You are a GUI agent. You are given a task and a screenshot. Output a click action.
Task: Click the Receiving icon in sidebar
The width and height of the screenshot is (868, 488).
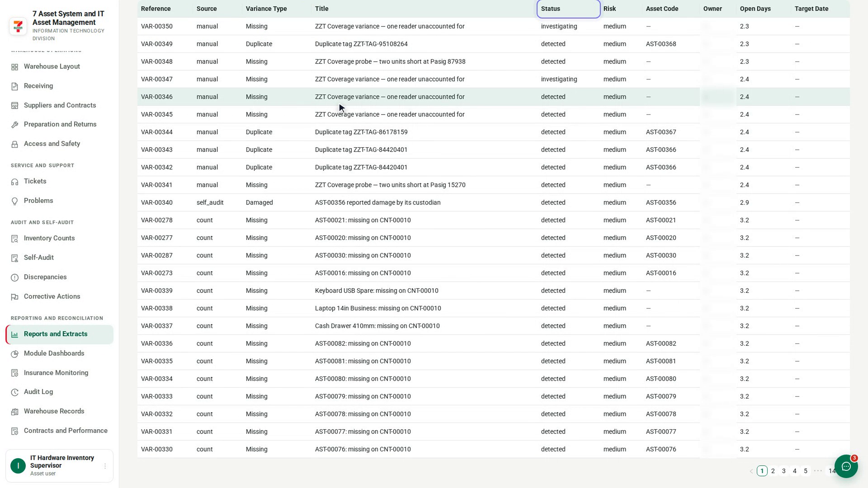[x=14, y=86]
